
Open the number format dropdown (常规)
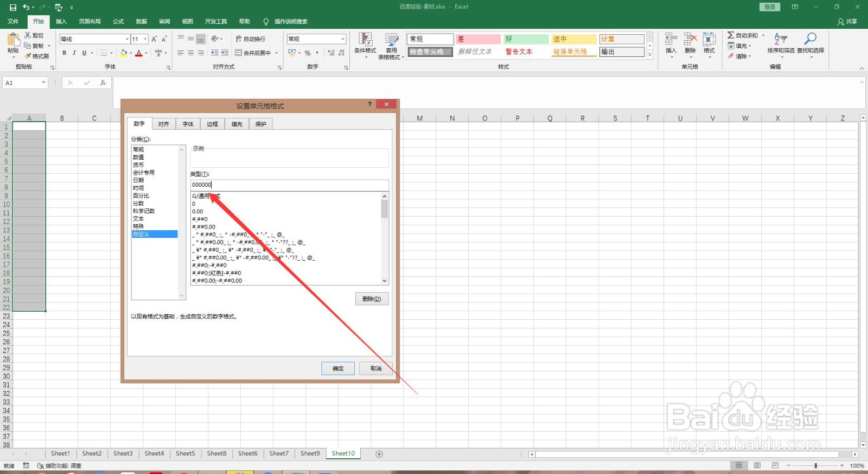tap(343, 39)
